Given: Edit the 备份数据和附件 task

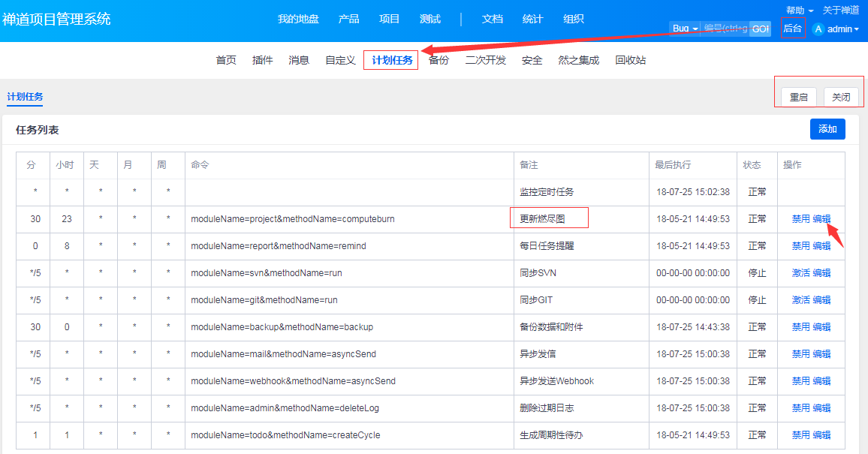Looking at the screenshot, I should (x=822, y=327).
